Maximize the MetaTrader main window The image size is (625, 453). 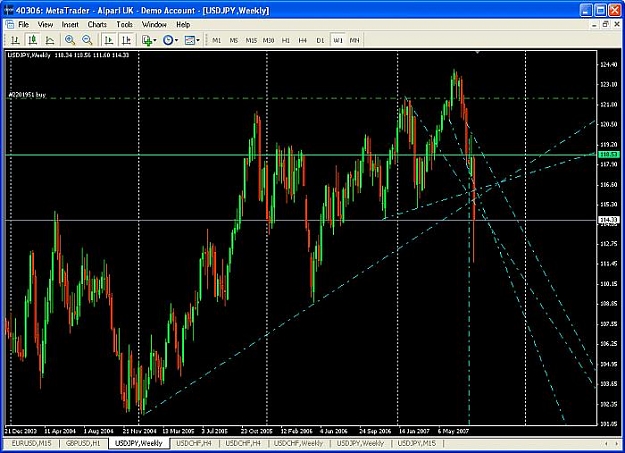click(x=600, y=10)
